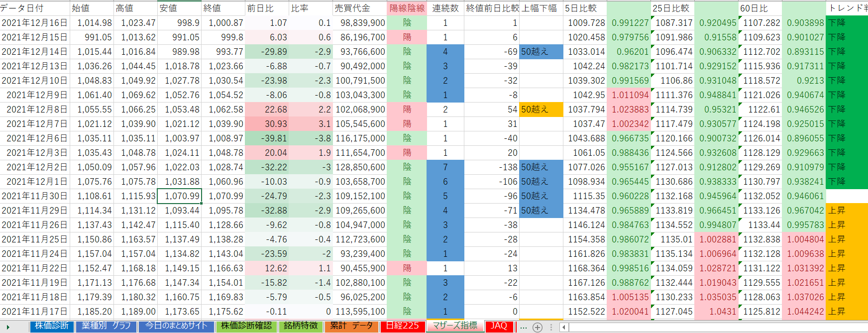Select the ratio cell 1.044242
Image resolution: width=868 pixels, height=333 pixels.
pos(804,312)
